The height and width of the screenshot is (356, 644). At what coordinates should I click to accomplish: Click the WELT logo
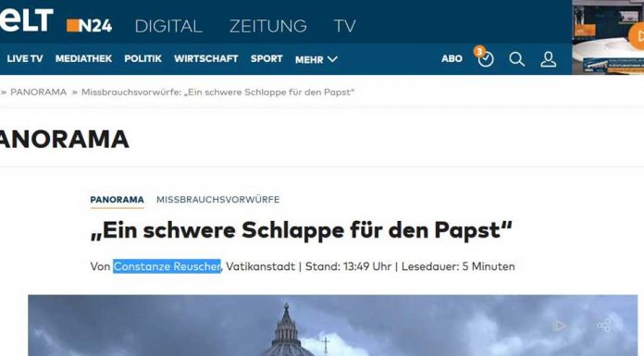26,19
